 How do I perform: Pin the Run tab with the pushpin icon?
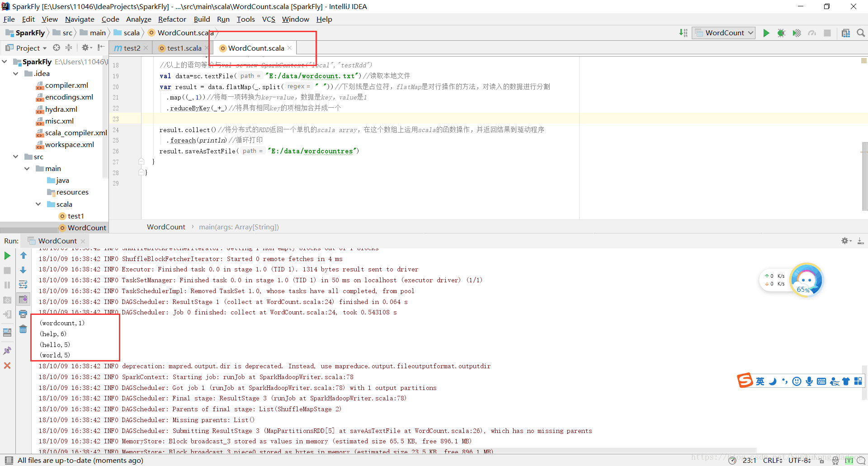click(7, 351)
